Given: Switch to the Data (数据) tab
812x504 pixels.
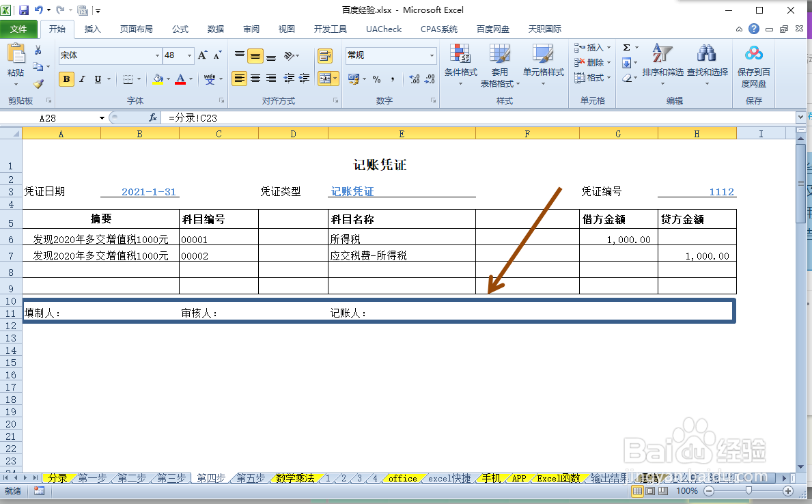Looking at the screenshot, I should [215, 29].
